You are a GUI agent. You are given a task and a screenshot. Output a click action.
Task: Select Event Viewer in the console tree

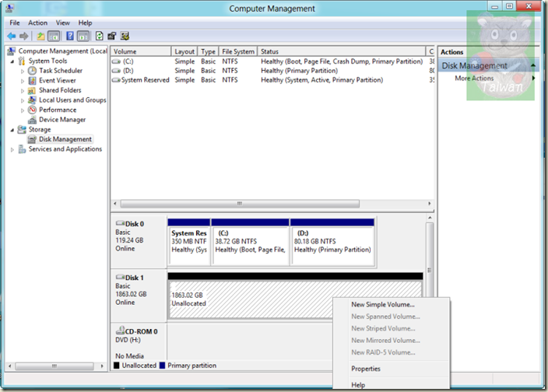click(x=57, y=80)
